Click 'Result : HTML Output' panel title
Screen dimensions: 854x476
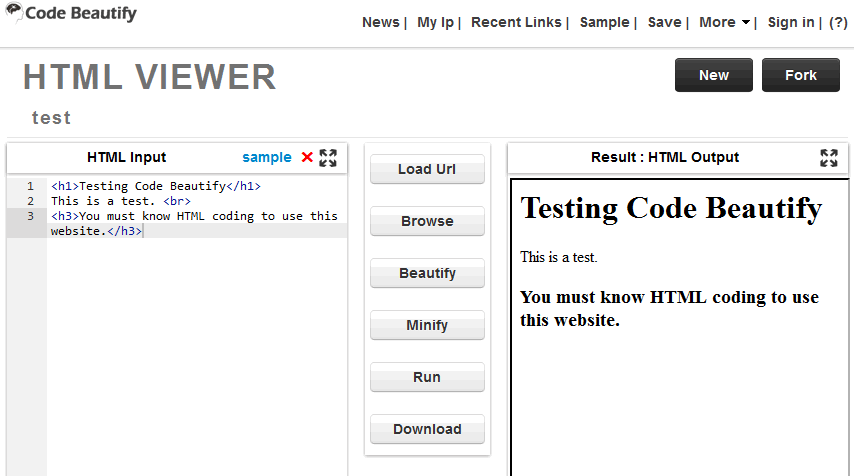pyautogui.click(x=665, y=157)
